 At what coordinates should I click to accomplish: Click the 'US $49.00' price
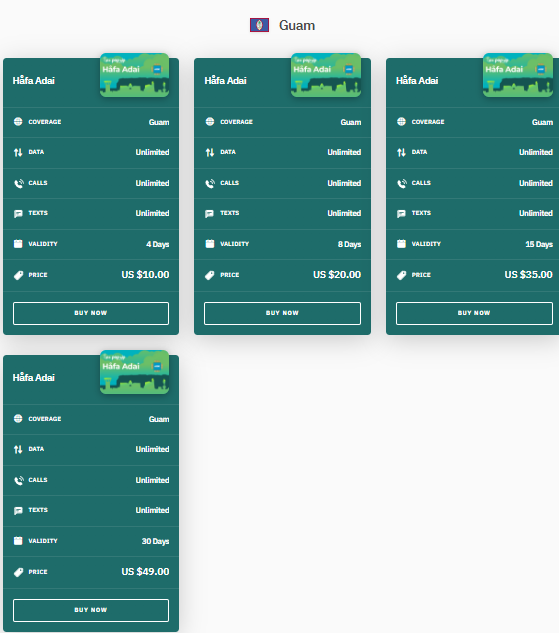(x=145, y=572)
